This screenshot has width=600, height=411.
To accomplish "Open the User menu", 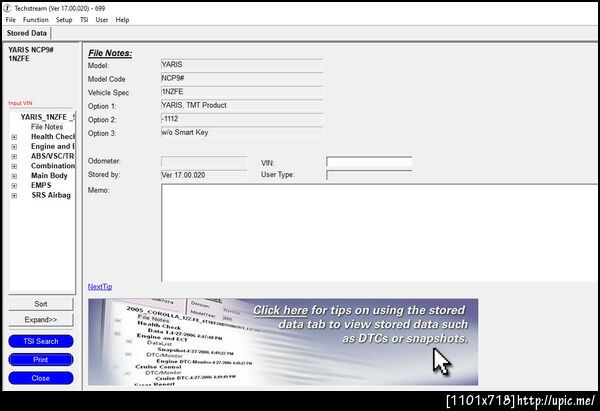I will click(x=102, y=20).
